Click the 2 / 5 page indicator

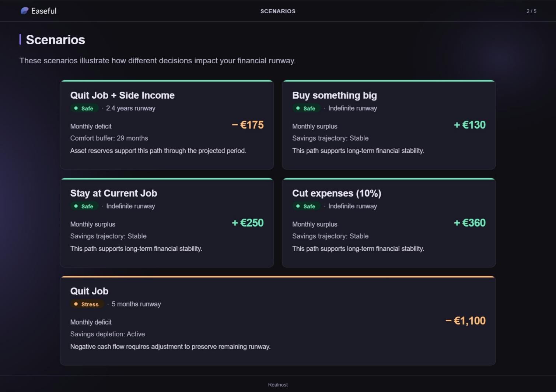(x=531, y=11)
